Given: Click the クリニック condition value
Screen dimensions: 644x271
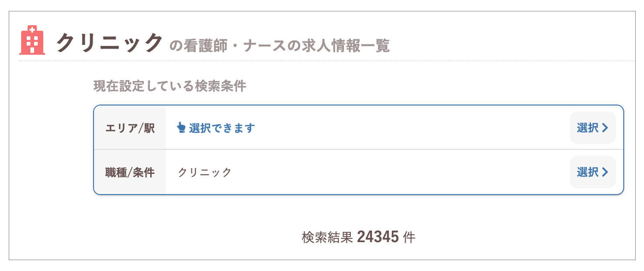Looking at the screenshot, I should coord(204,173).
